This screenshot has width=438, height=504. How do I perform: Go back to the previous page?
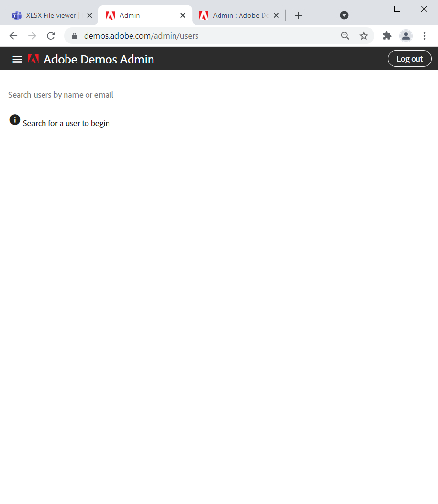14,36
